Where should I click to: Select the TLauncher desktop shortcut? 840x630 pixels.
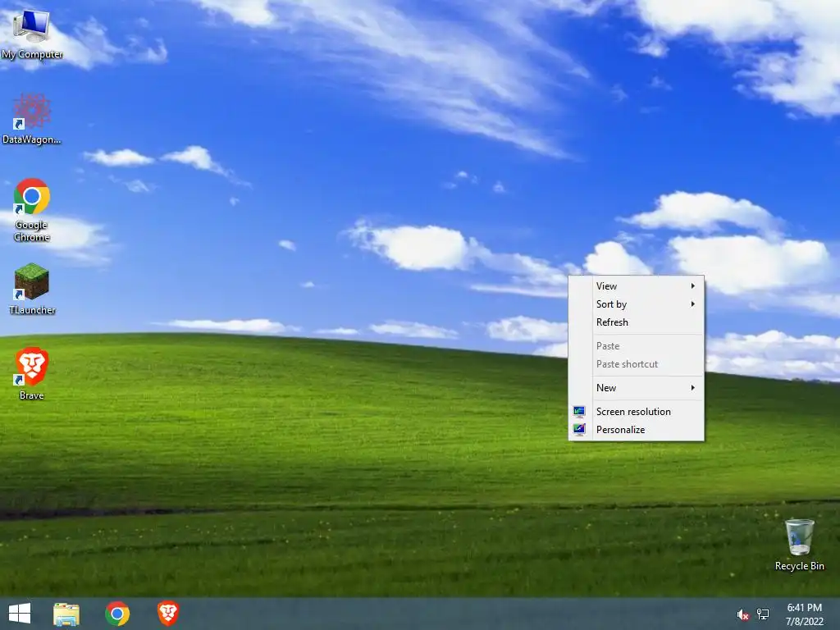[x=32, y=289]
